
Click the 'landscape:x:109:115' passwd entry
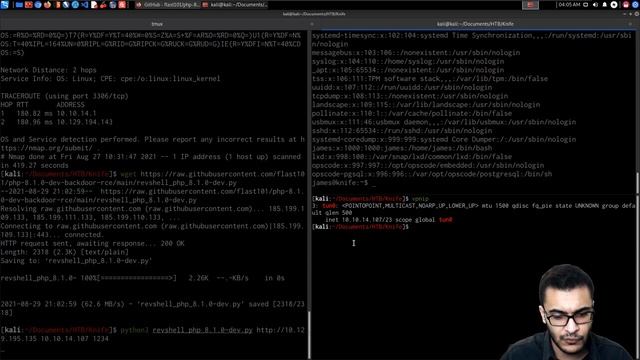(426, 104)
